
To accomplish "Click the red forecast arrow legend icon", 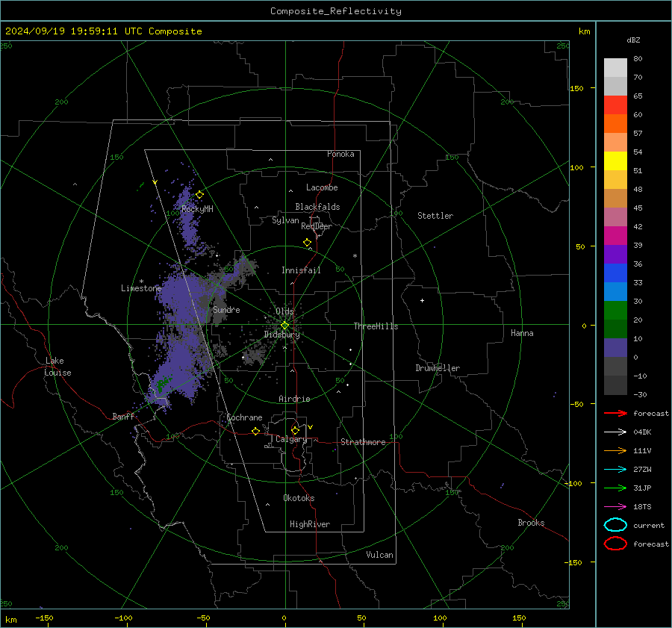I will [615, 413].
